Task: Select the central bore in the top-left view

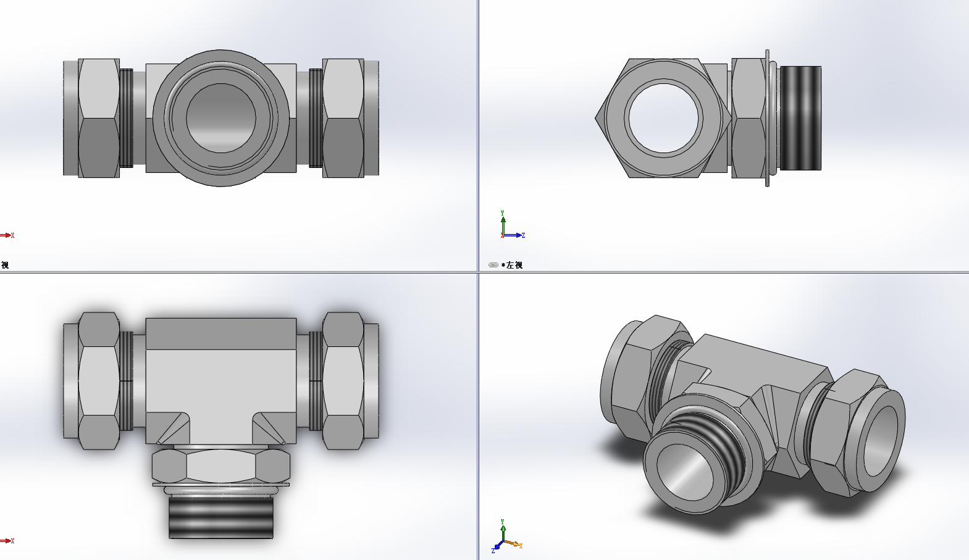Action: 220,118
